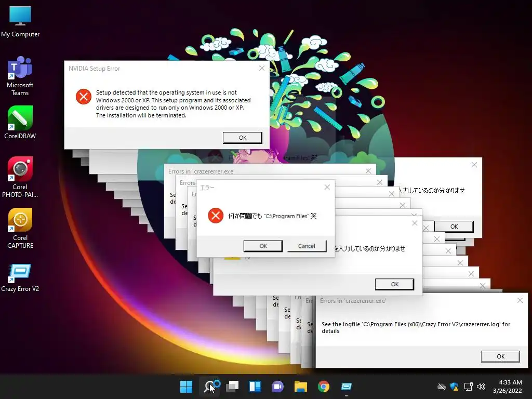Switch to Crazy Error V2 taskbar app
532x399 pixels.
(x=347, y=387)
